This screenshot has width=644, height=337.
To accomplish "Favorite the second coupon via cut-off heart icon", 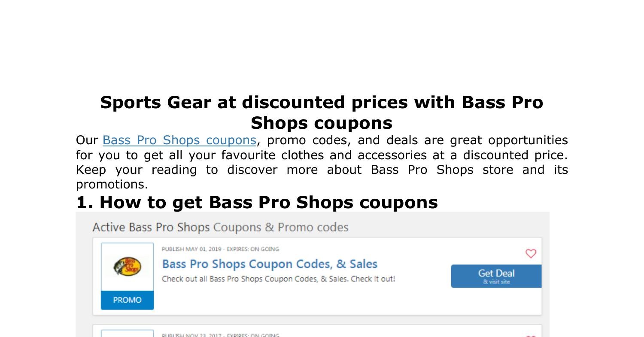I will pyautogui.click(x=531, y=336).
